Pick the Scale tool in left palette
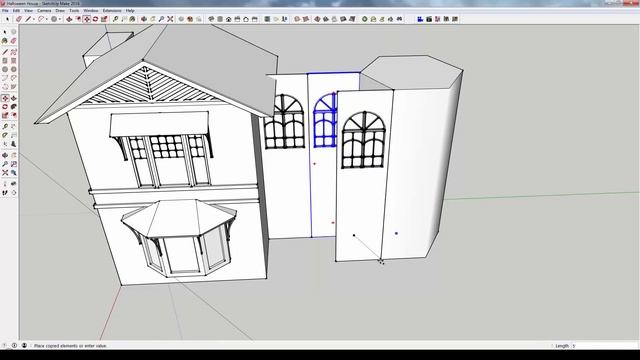Viewport: 640px width, 360px height. click(5, 116)
